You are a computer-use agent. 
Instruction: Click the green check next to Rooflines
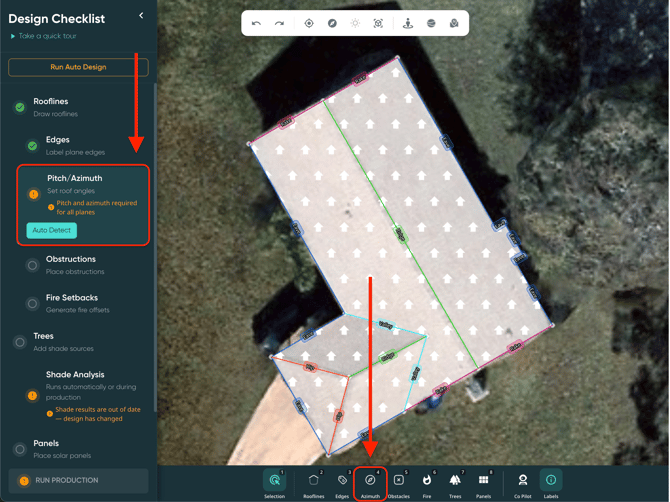click(x=20, y=107)
